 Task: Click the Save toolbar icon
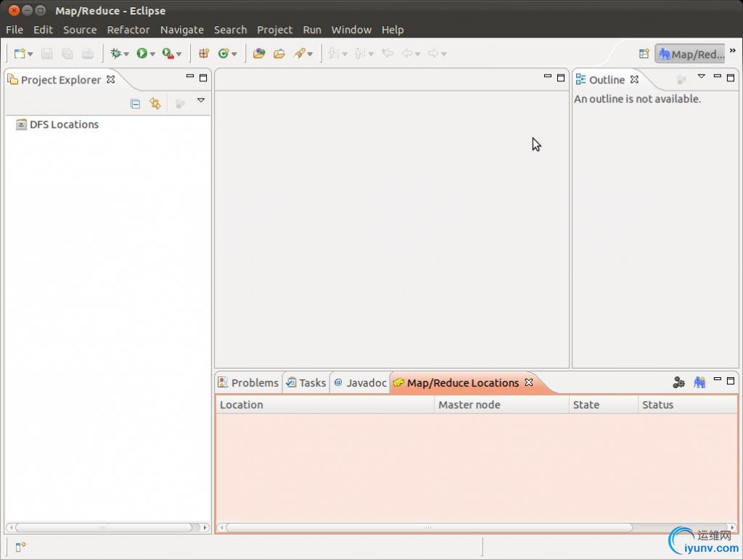coord(46,54)
